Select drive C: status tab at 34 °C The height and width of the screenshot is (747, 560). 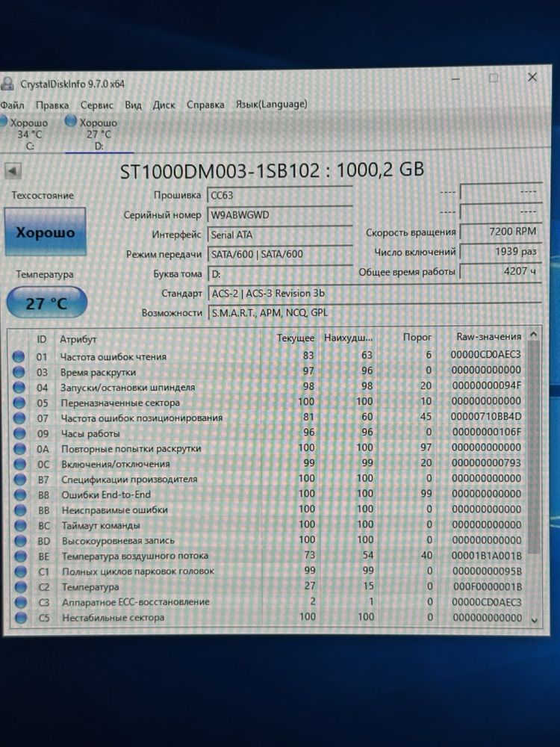pos(26,134)
